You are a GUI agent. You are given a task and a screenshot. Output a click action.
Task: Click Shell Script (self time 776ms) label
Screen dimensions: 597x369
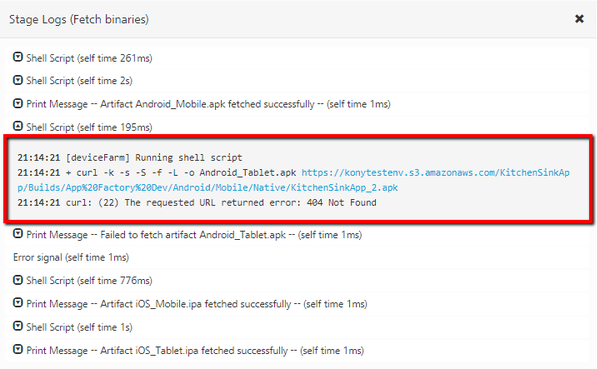[x=89, y=281]
